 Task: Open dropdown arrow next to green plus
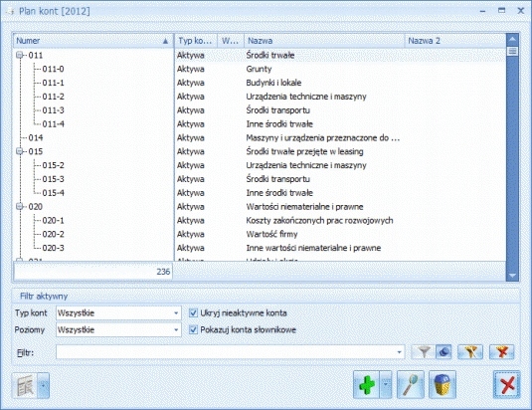tap(386, 384)
